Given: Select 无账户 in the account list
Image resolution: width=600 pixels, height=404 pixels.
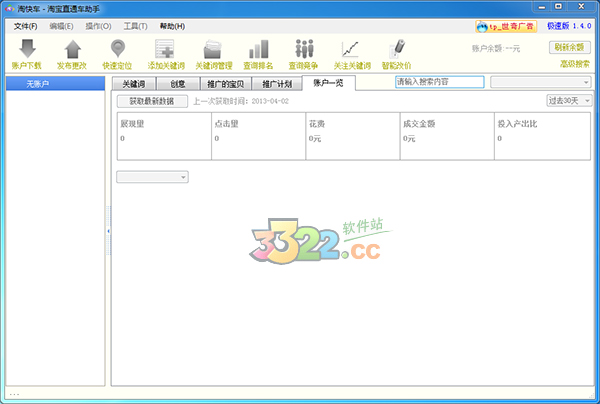Looking at the screenshot, I should click(55, 84).
